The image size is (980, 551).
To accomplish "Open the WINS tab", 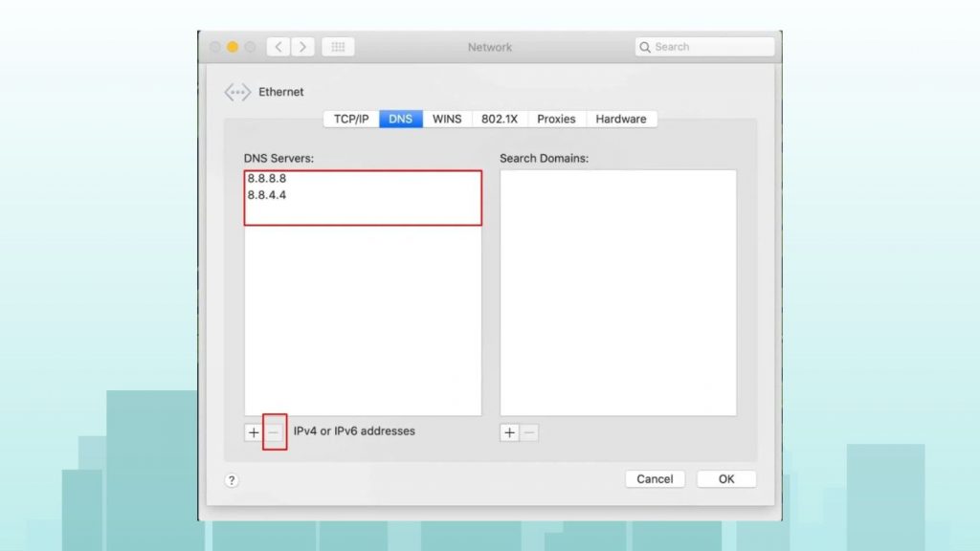I will pos(447,119).
